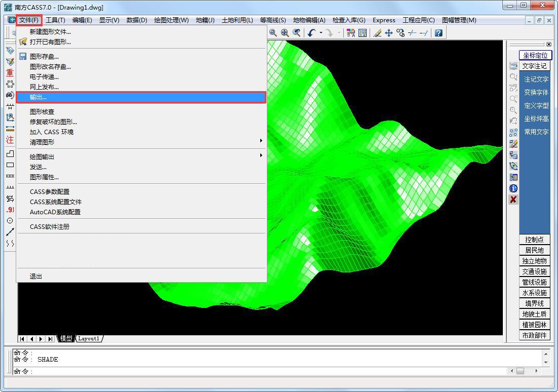Click the grid properties list icon
This screenshot has height=392, width=558.
[363, 33]
